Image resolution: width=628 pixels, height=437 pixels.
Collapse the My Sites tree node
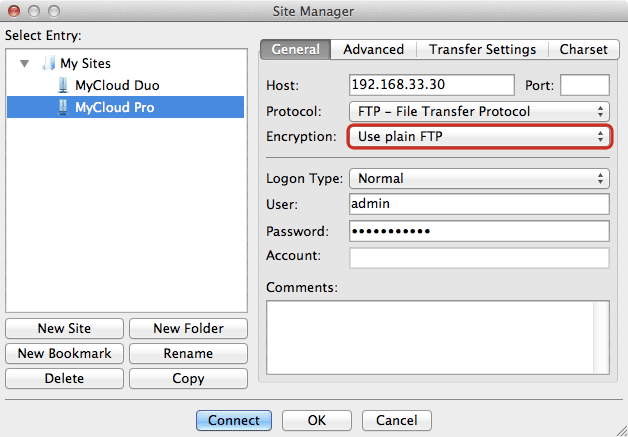click(x=25, y=63)
